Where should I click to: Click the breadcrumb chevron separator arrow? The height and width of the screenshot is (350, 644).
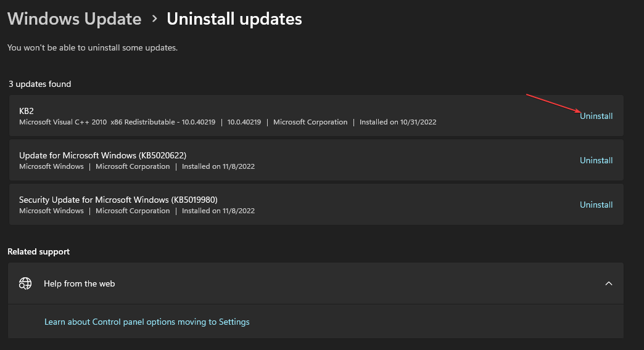click(154, 19)
